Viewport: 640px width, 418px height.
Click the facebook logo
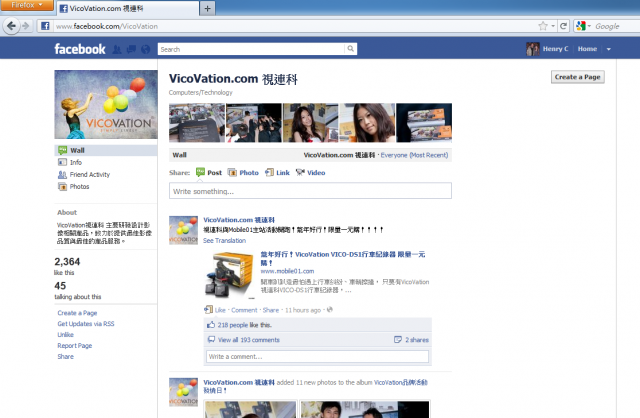80,49
